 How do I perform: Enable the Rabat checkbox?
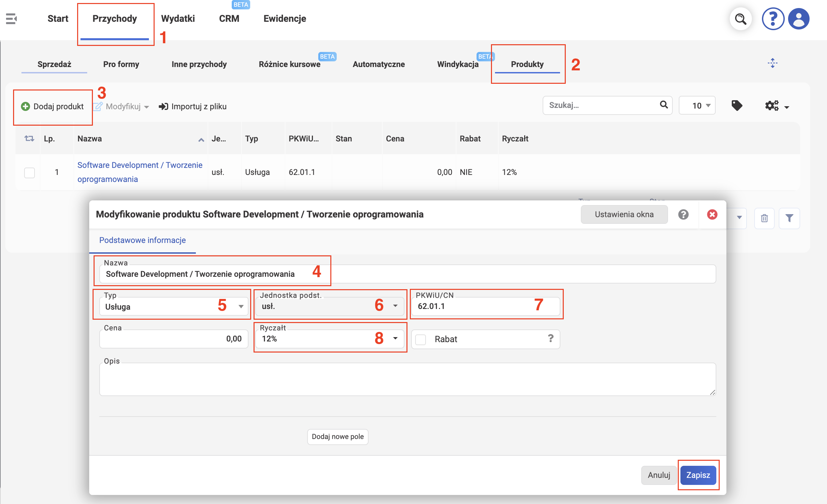[421, 339]
